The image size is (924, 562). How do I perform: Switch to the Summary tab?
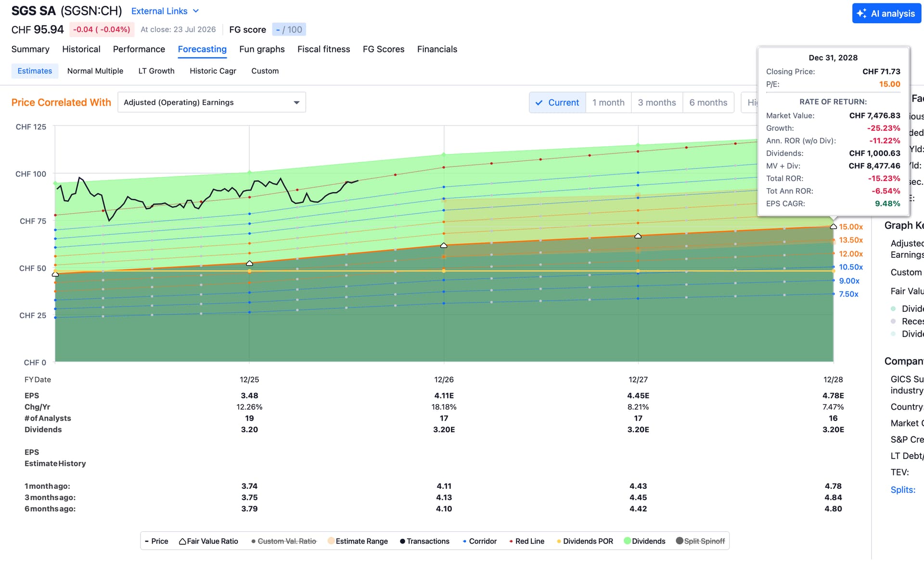(30, 49)
